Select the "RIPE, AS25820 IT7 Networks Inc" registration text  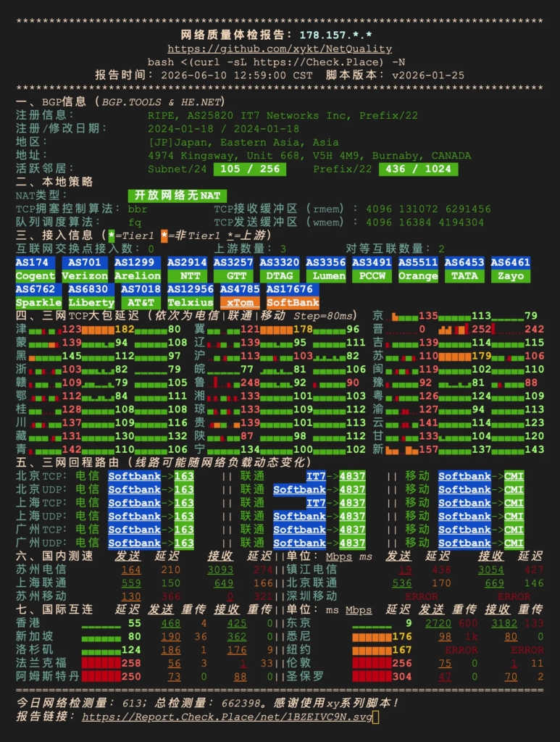248,115
